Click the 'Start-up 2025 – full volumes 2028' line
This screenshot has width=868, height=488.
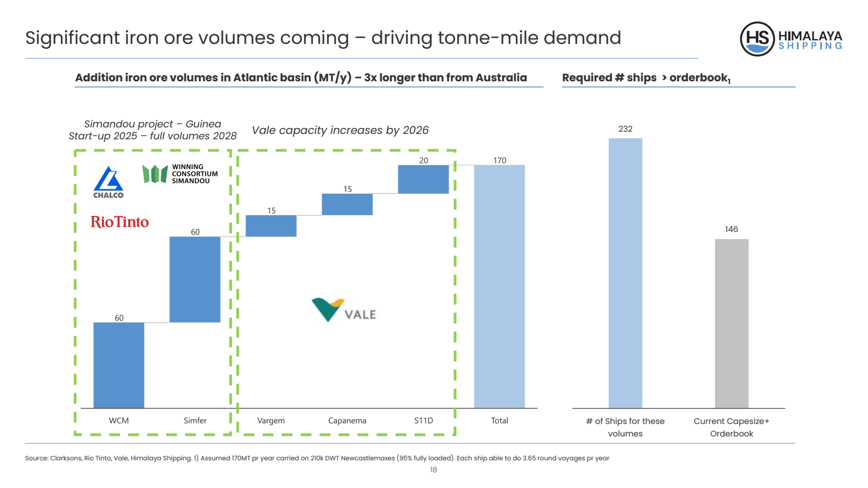tap(152, 136)
